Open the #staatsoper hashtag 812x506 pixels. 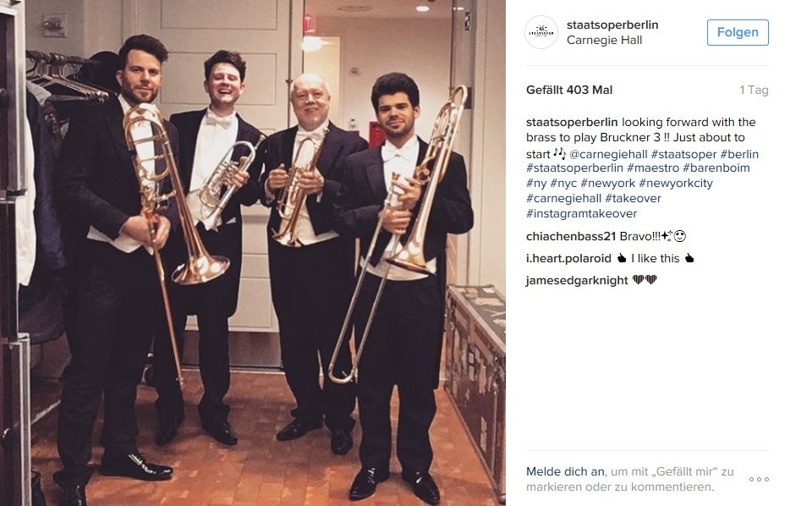pos(683,154)
